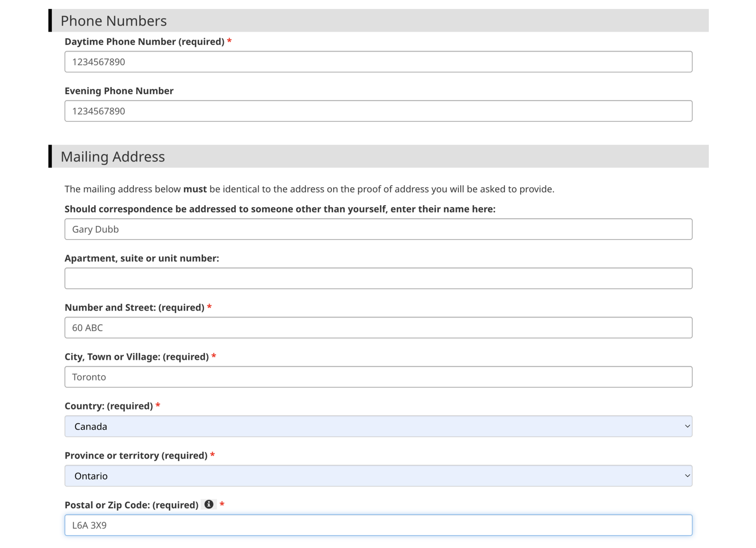Click the Number and Street label

[x=134, y=308]
